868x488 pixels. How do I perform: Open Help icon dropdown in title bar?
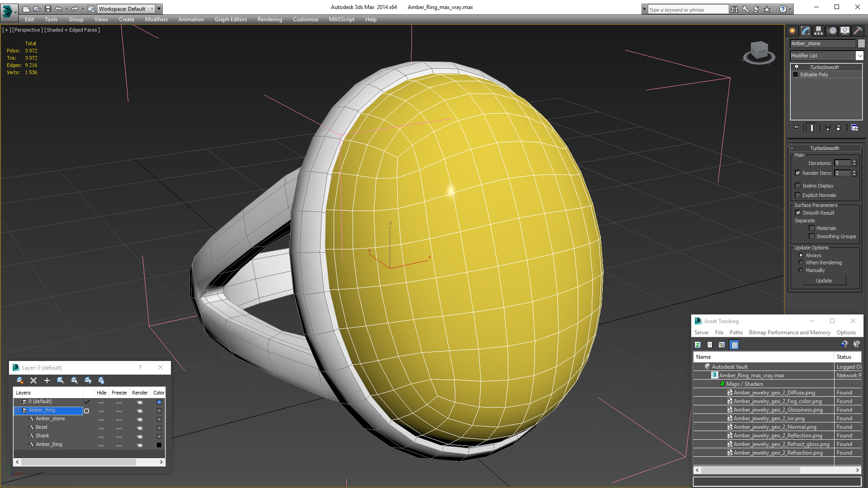(790, 9)
